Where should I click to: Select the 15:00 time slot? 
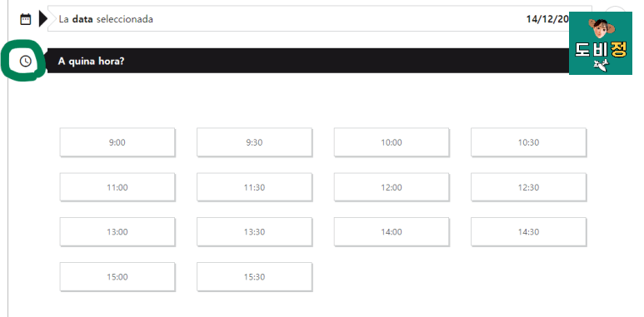click(117, 277)
